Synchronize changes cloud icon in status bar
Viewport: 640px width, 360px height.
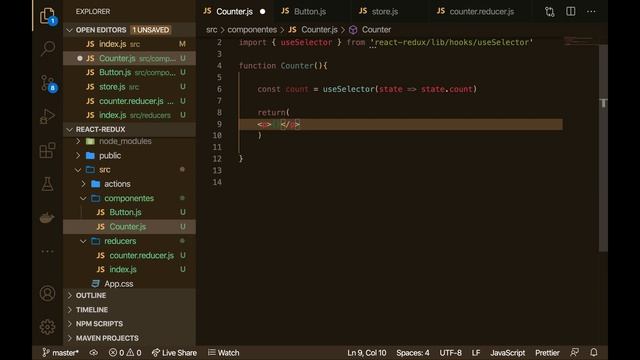pyautogui.click(x=93, y=353)
